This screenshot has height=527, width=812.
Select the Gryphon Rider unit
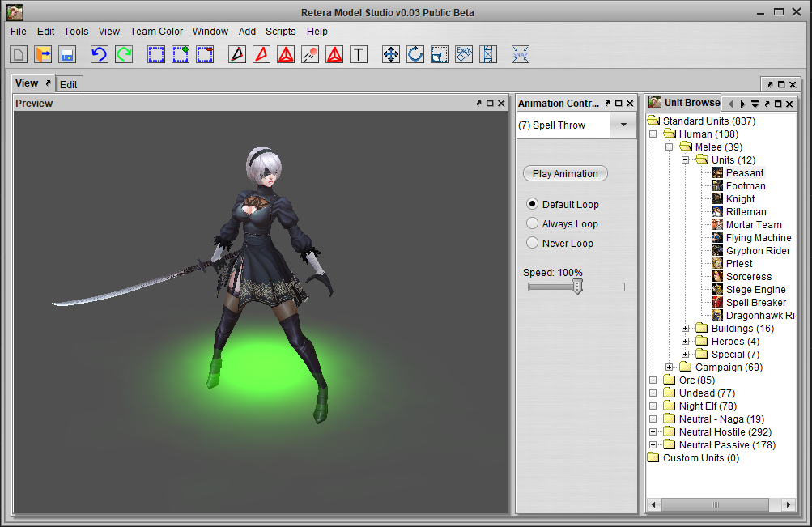click(758, 251)
